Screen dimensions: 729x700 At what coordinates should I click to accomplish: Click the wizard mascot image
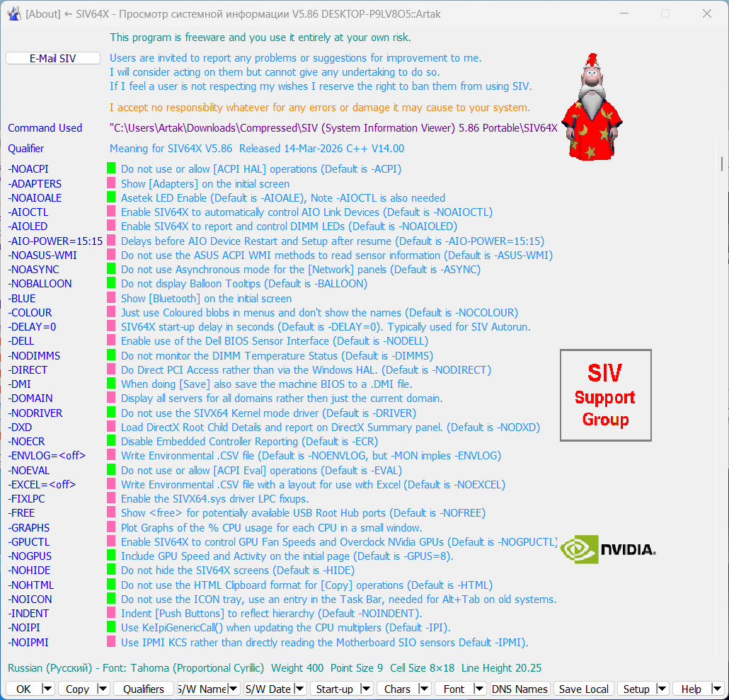[x=592, y=107]
